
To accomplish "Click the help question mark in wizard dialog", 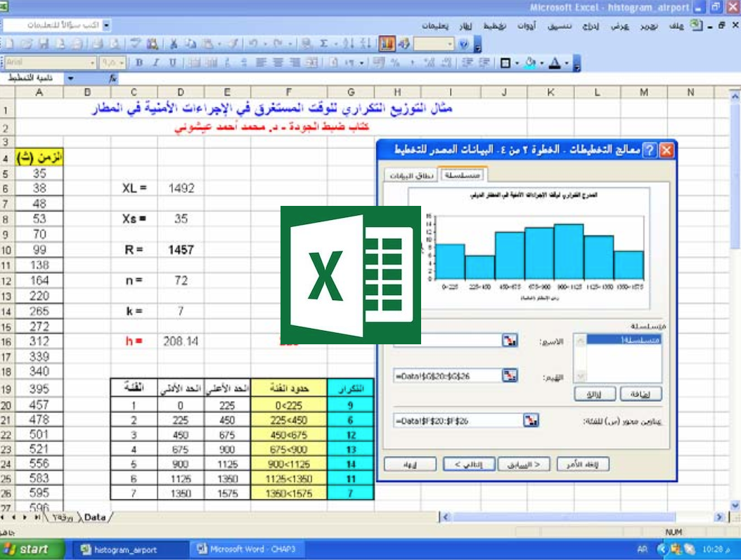I will (649, 150).
